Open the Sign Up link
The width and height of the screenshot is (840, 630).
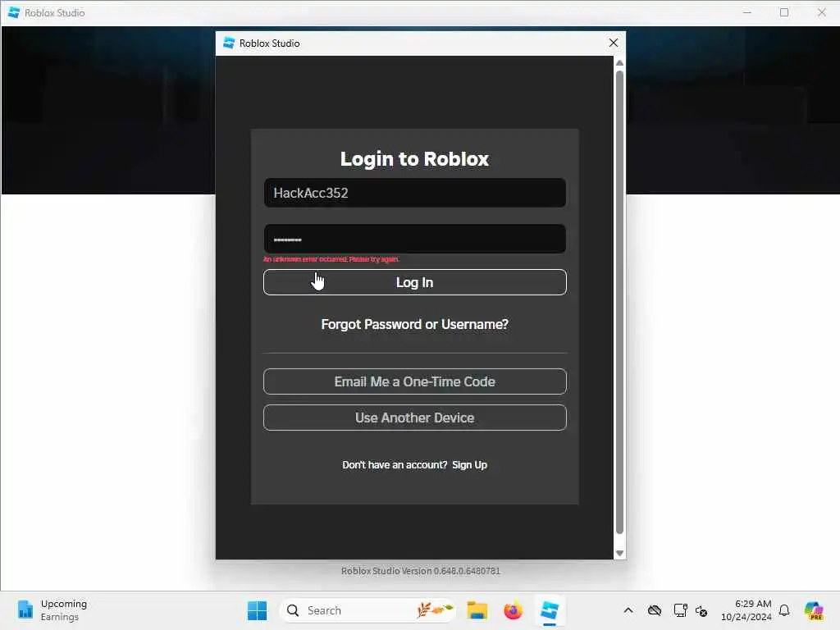pos(469,465)
